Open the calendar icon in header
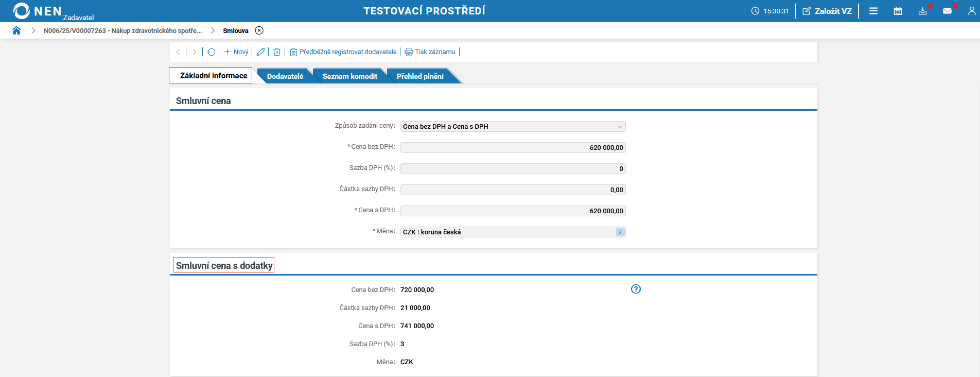 pos(898,11)
